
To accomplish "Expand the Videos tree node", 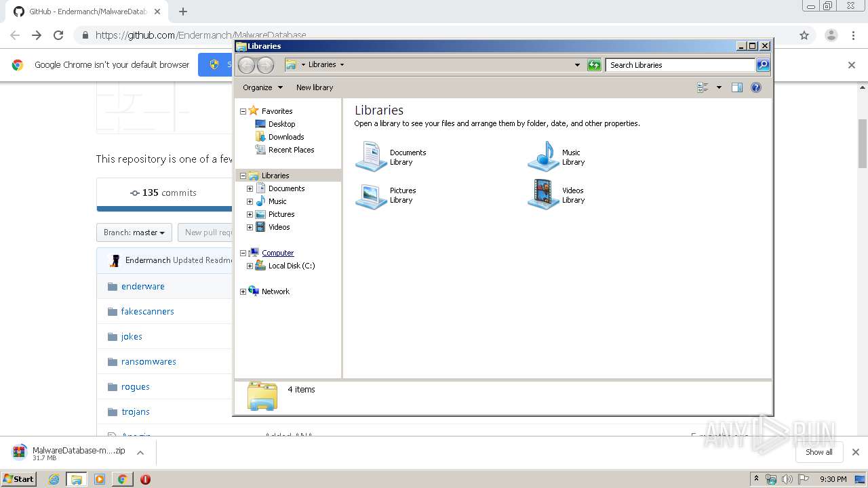I will 250,227.
